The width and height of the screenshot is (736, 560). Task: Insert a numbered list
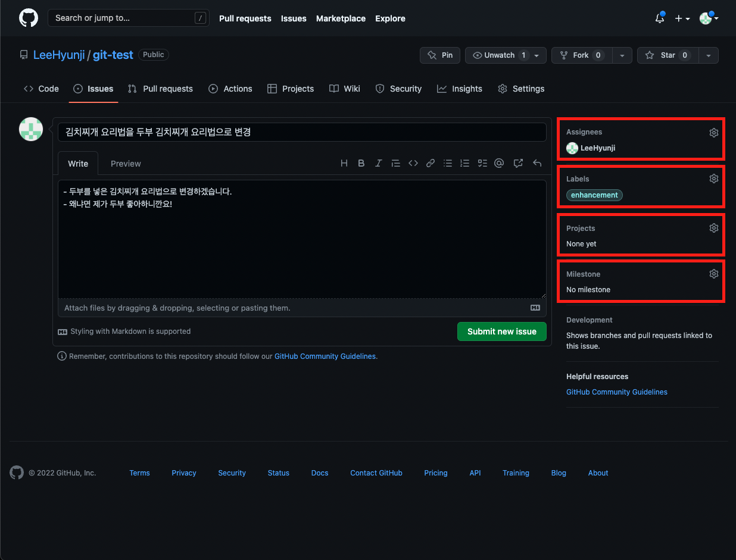point(465,163)
